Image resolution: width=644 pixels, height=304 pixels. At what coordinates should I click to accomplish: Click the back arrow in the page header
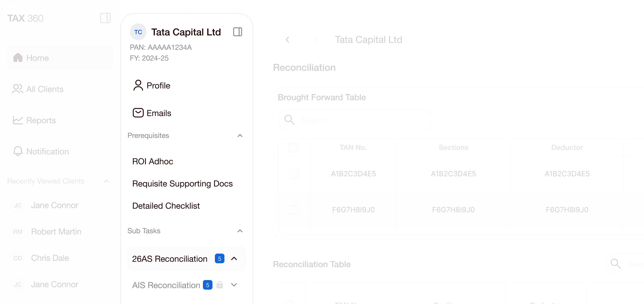287,40
